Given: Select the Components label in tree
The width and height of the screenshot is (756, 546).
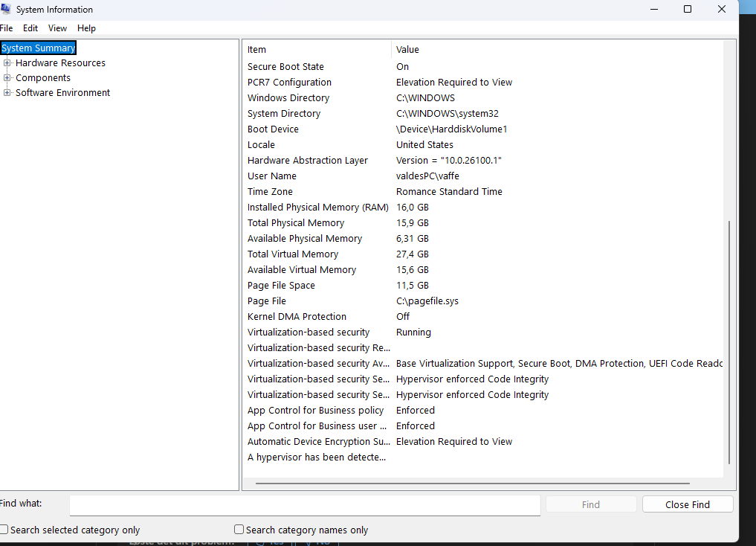Looking at the screenshot, I should tap(43, 77).
